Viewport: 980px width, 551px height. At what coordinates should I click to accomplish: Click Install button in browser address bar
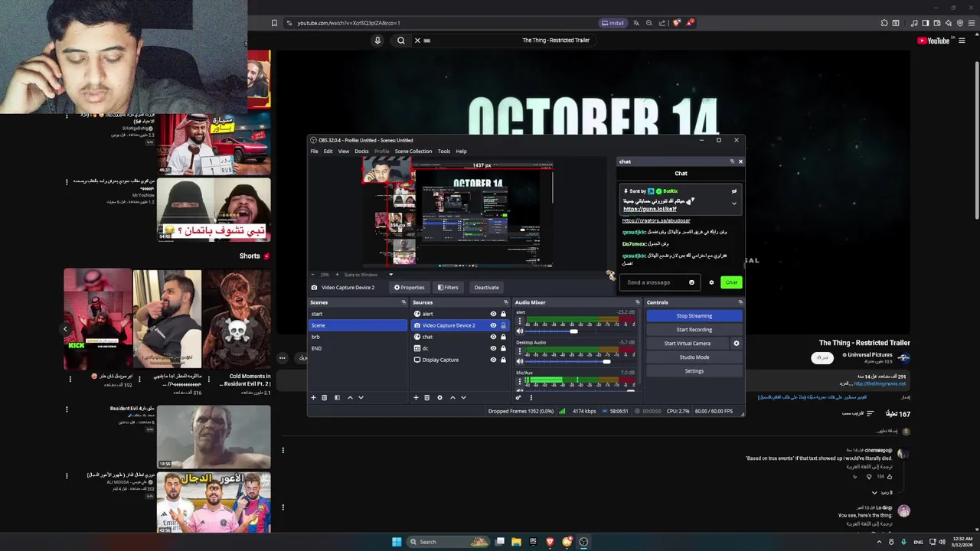[x=613, y=23]
